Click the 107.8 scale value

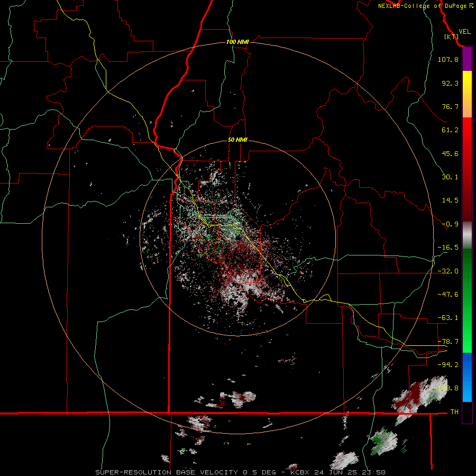(448, 59)
